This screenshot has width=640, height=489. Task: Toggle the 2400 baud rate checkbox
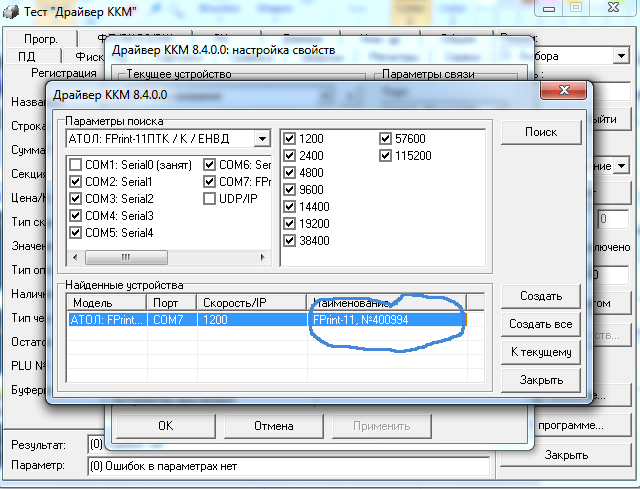click(289, 156)
